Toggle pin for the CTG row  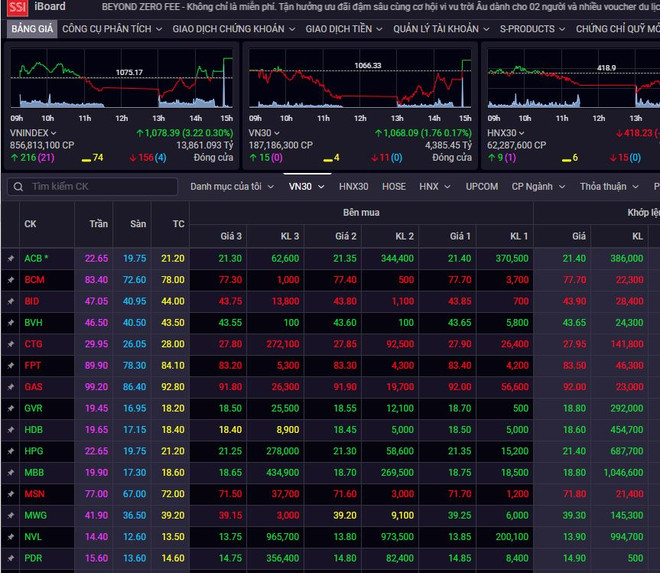pos(11,343)
